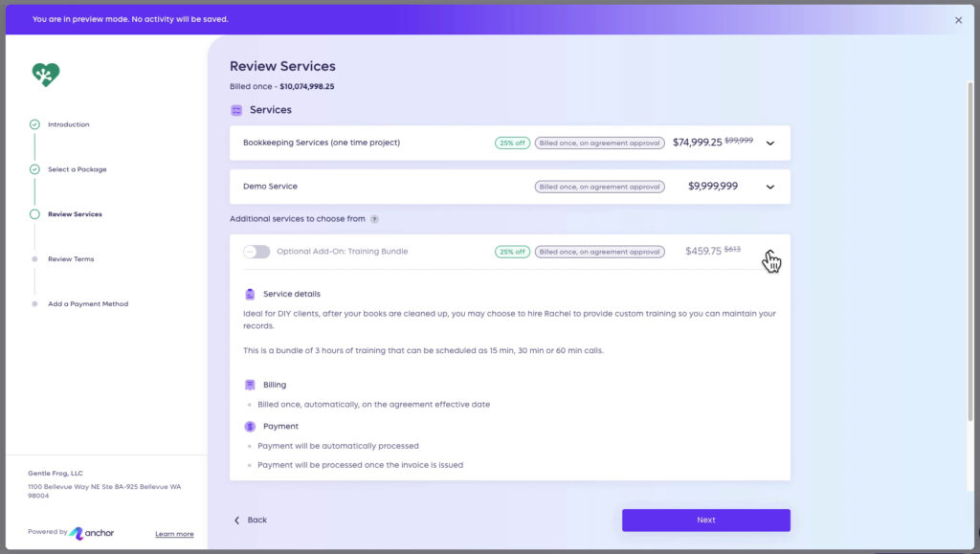Collapse the Training Bundle details
Screen dimensions: 980x554
tap(769, 251)
